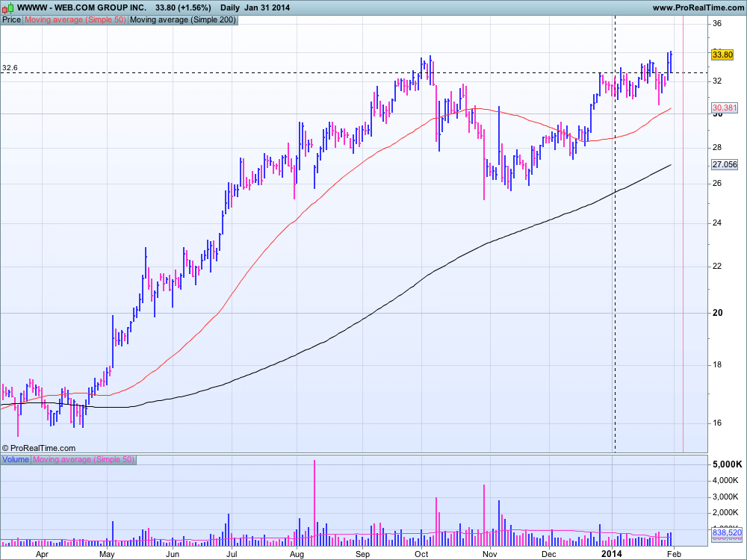Select the Volume indicator label

pyautogui.click(x=16, y=459)
